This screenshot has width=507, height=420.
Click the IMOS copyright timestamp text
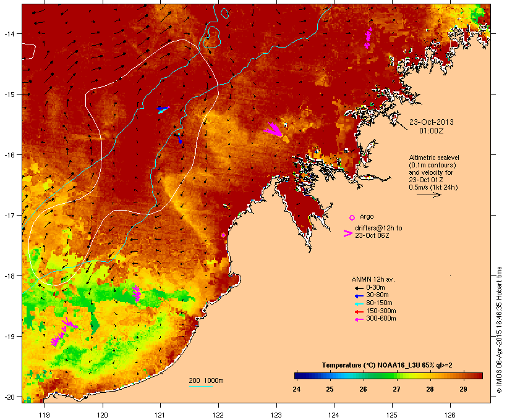pyautogui.click(x=499, y=330)
